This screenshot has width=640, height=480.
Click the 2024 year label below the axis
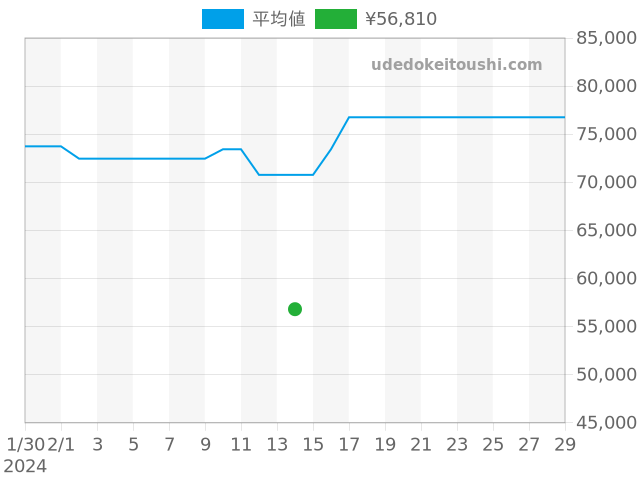point(25,466)
